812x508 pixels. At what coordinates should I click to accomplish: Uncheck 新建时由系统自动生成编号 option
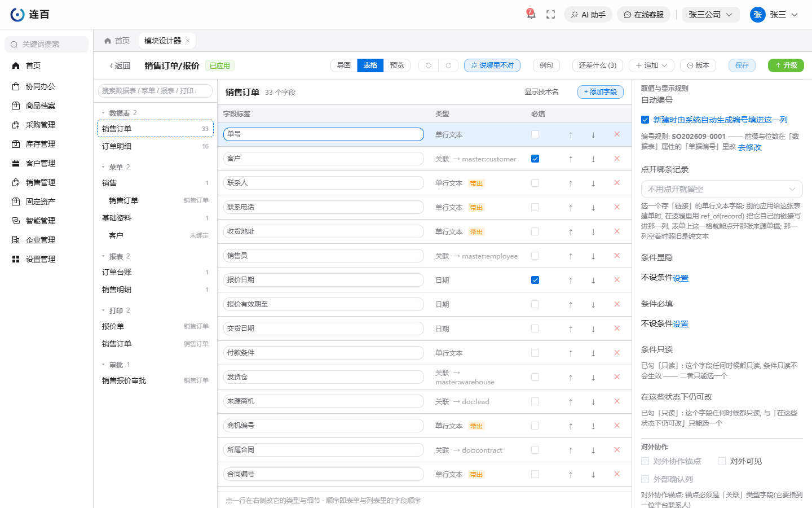coord(645,120)
